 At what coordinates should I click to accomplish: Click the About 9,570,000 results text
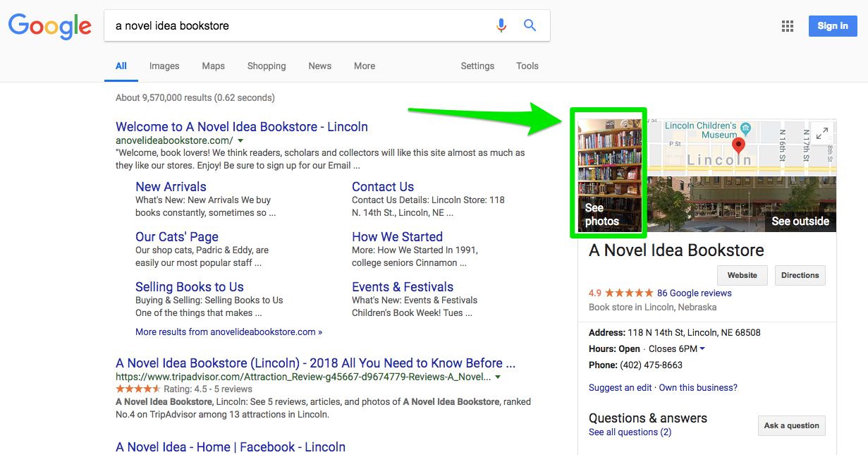point(195,97)
